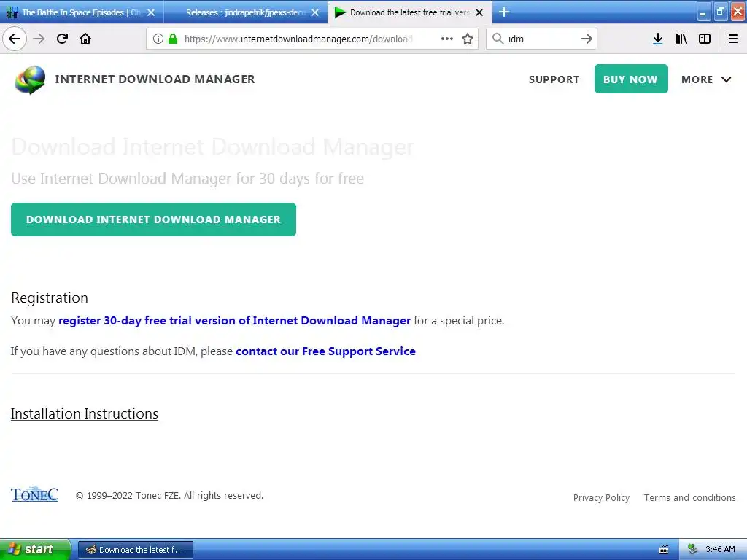Viewport: 747px width, 560px height.
Task: Minimize the browser window
Action: 703,12
